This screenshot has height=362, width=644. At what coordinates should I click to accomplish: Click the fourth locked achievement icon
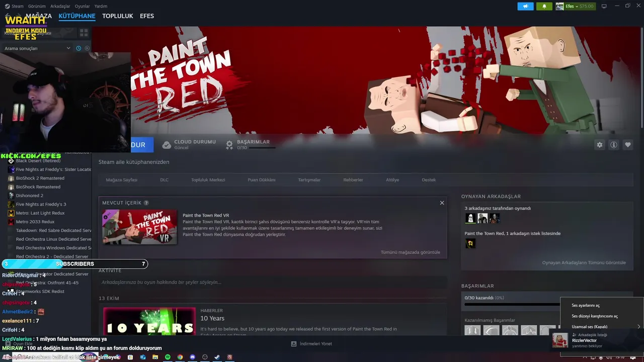pyautogui.click(x=528, y=331)
